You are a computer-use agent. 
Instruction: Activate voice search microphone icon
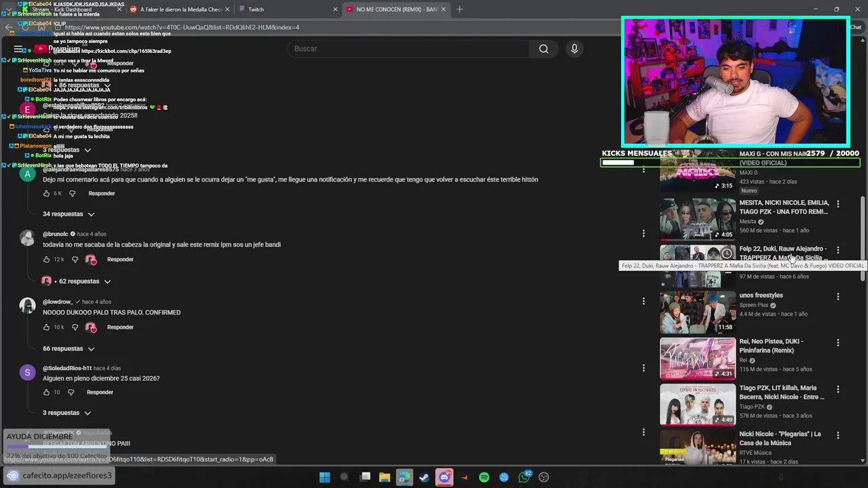point(574,49)
